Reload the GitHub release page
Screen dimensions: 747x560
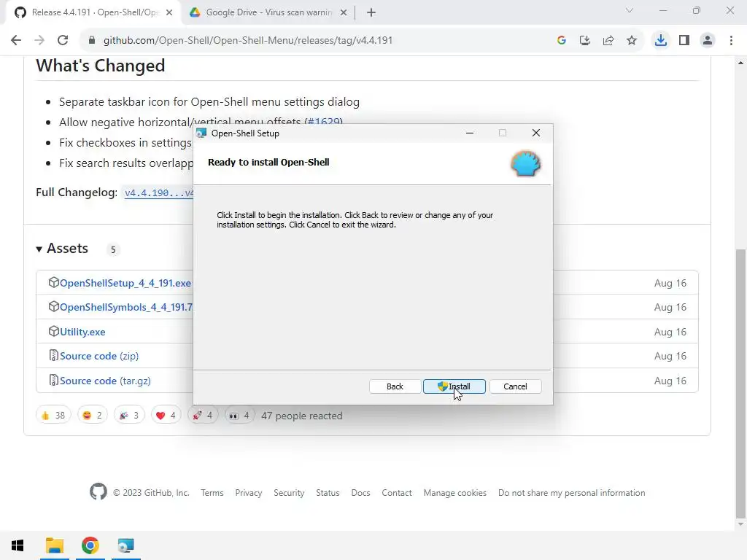[x=63, y=41]
